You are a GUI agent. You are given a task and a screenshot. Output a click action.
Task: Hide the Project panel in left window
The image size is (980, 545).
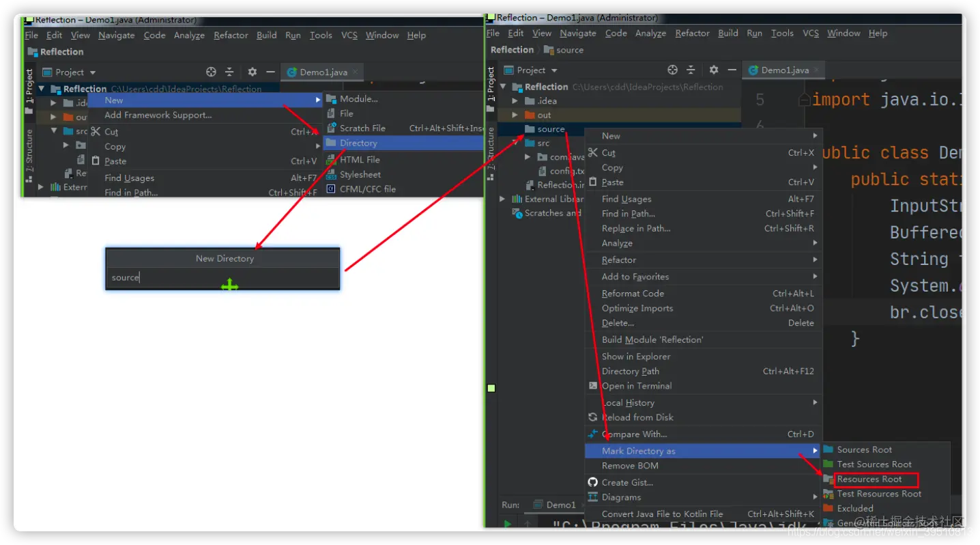tap(270, 72)
